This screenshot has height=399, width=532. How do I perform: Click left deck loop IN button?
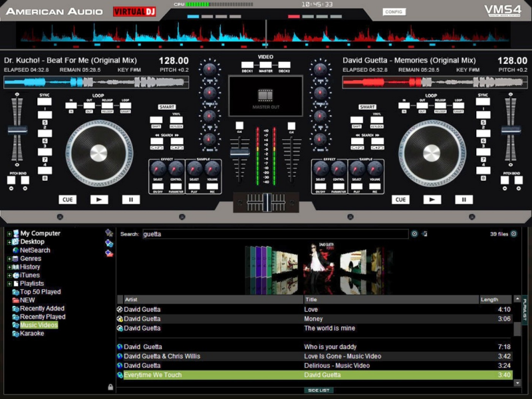pos(71,106)
